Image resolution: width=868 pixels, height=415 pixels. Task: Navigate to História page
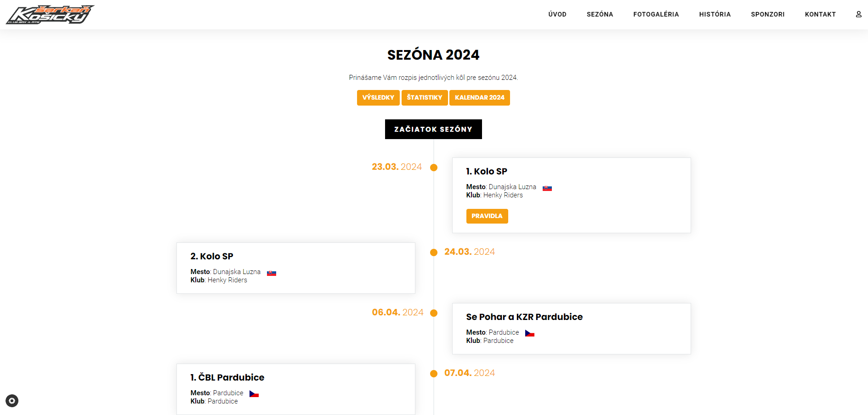click(715, 14)
